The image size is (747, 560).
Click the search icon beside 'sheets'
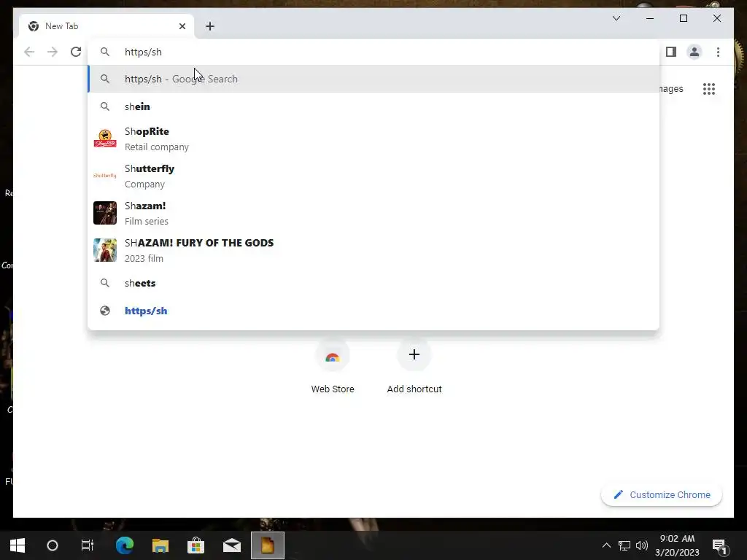(105, 284)
